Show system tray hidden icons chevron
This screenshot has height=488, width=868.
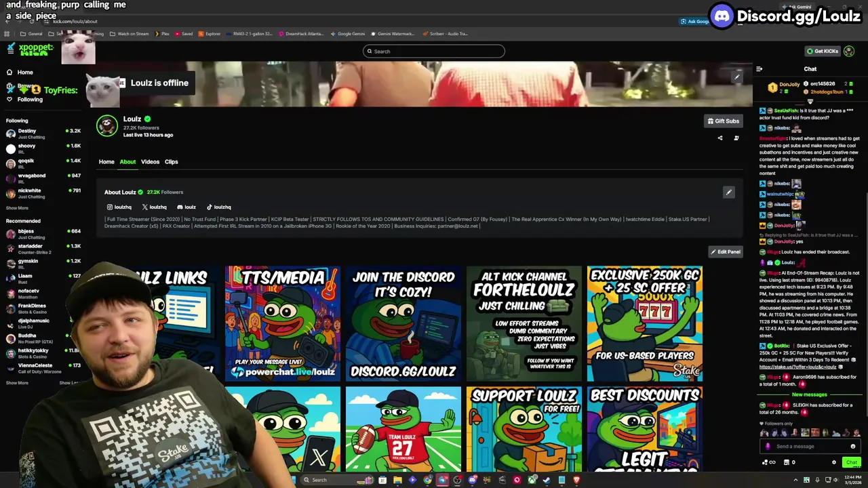pyautogui.click(x=795, y=480)
